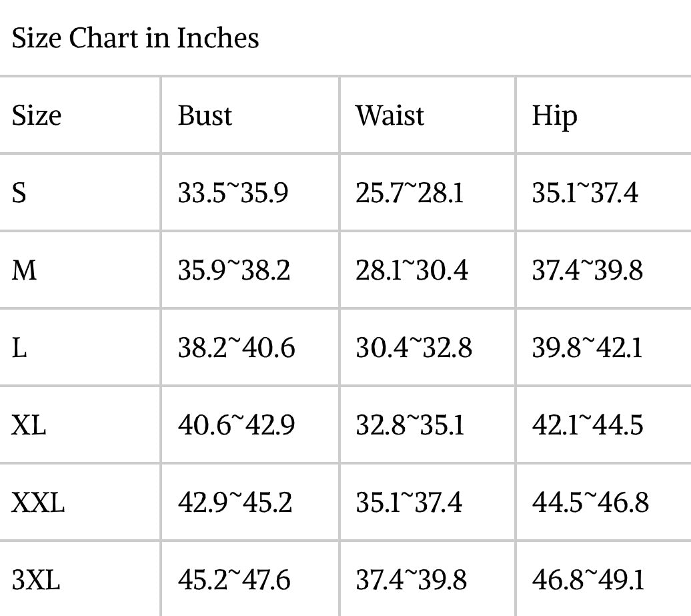Select the XXL hip value 44.5~46.8

click(590, 502)
